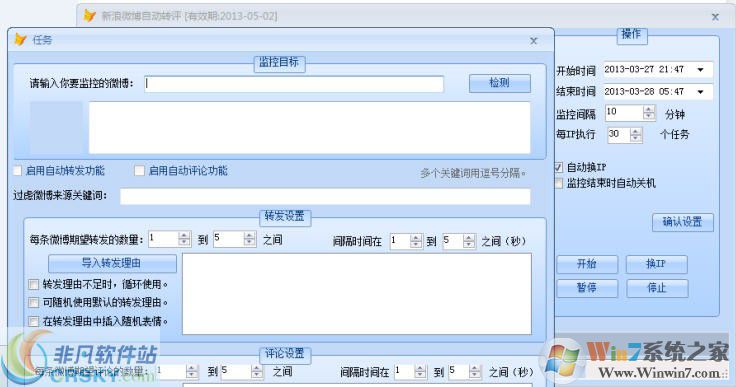Click the 确认设置 button
The image size is (736, 387).
click(x=682, y=222)
